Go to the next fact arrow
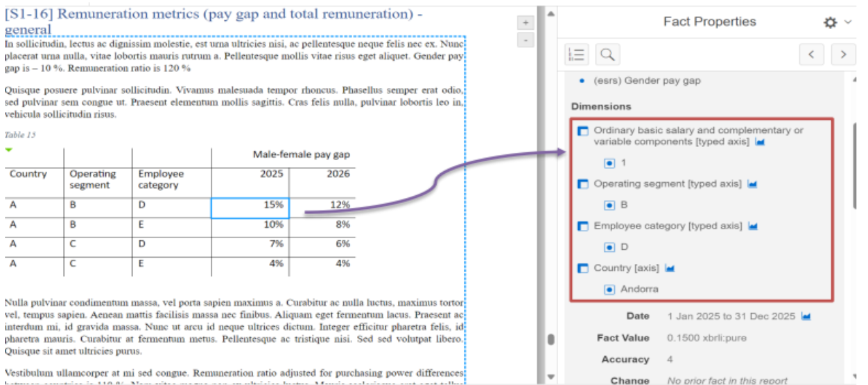Image resolution: width=868 pixels, height=385 pixels. pyautogui.click(x=843, y=54)
